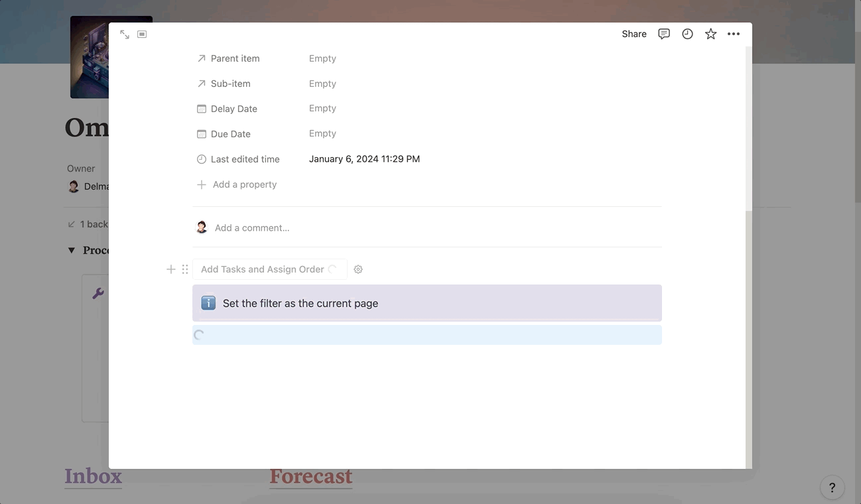861x504 pixels.
Task: Switch peek mode with the side panel icon
Action: 142,34
